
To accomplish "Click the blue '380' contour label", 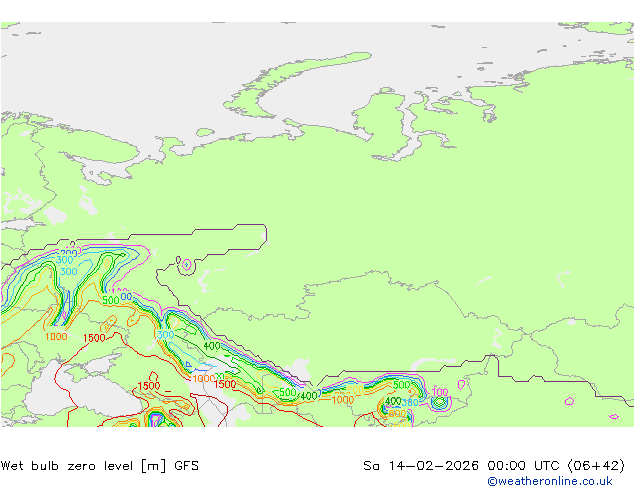I will pyautogui.click(x=410, y=403).
